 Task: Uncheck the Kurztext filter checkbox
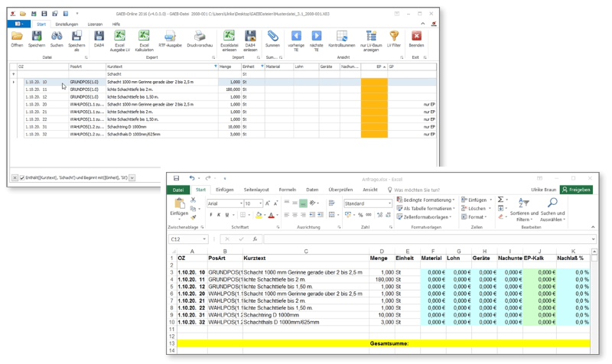coord(22,177)
